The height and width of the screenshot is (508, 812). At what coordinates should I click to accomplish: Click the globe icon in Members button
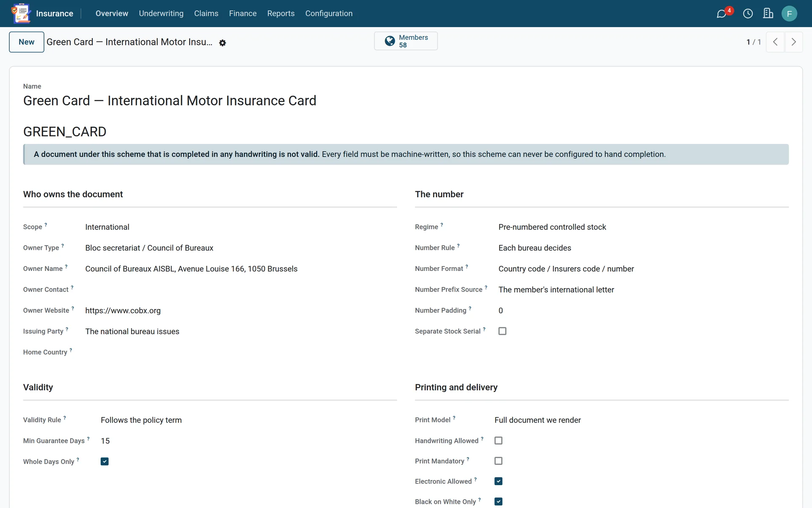(x=390, y=41)
